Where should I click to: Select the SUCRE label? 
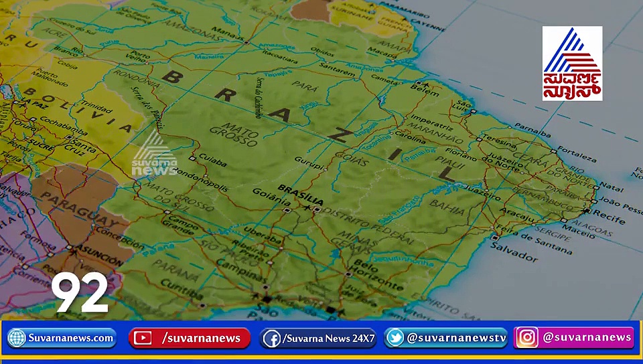(41, 145)
